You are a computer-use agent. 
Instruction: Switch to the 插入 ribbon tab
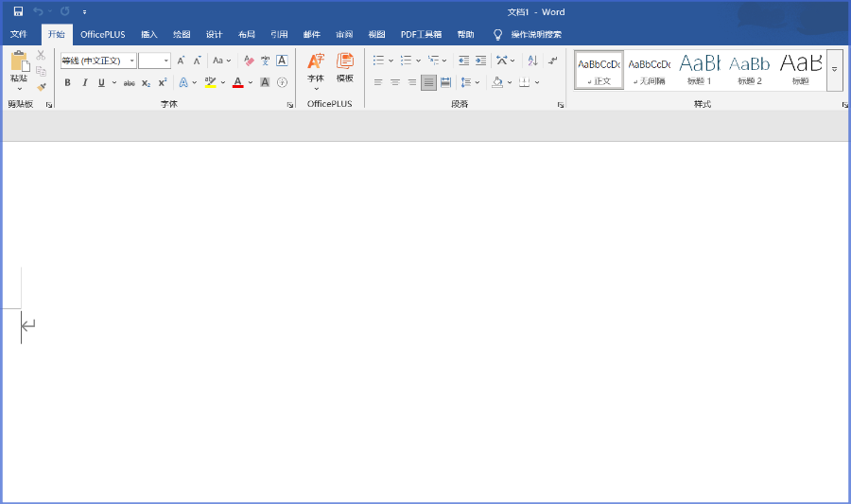149,34
